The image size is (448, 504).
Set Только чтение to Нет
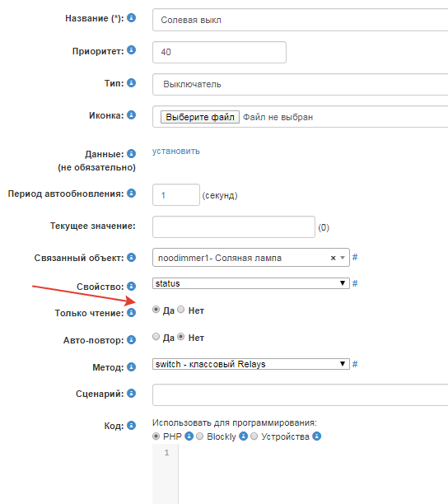(x=181, y=310)
